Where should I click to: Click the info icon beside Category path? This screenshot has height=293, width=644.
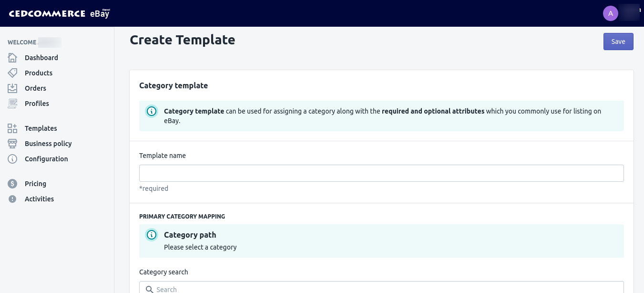[152, 235]
